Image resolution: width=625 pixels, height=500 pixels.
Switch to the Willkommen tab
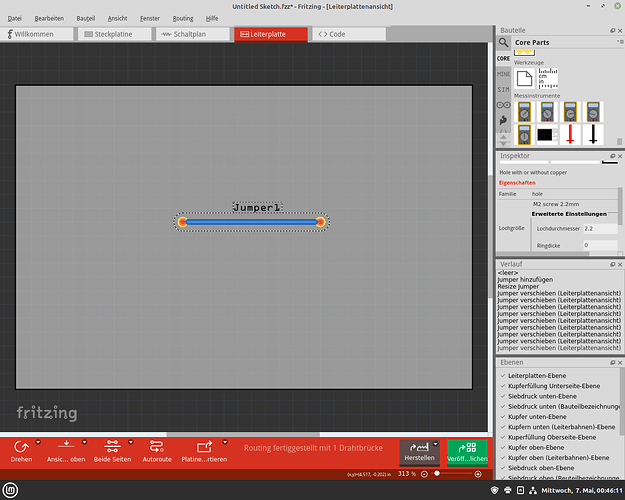point(36,34)
